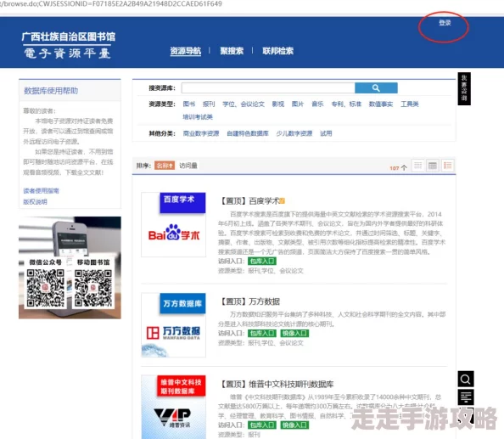
Task: Click the 登录 login link
Action: point(445,23)
